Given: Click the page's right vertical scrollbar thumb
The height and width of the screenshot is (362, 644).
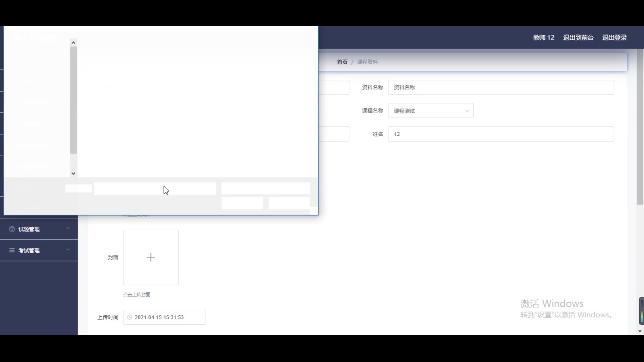Looking at the screenshot, I should [640, 127].
